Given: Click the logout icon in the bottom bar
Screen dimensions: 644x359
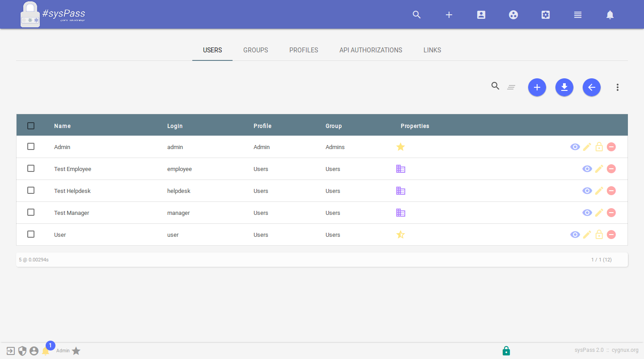Looking at the screenshot, I should point(11,351).
